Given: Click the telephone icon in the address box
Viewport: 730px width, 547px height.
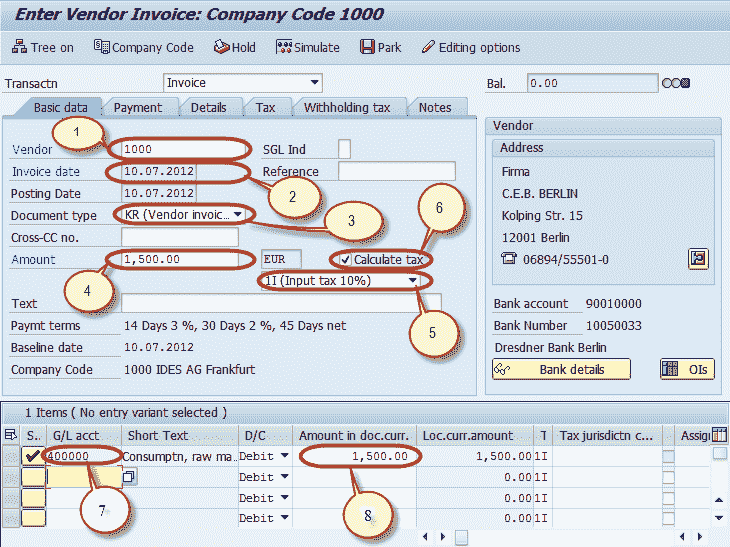Looking at the screenshot, I should [x=508, y=258].
